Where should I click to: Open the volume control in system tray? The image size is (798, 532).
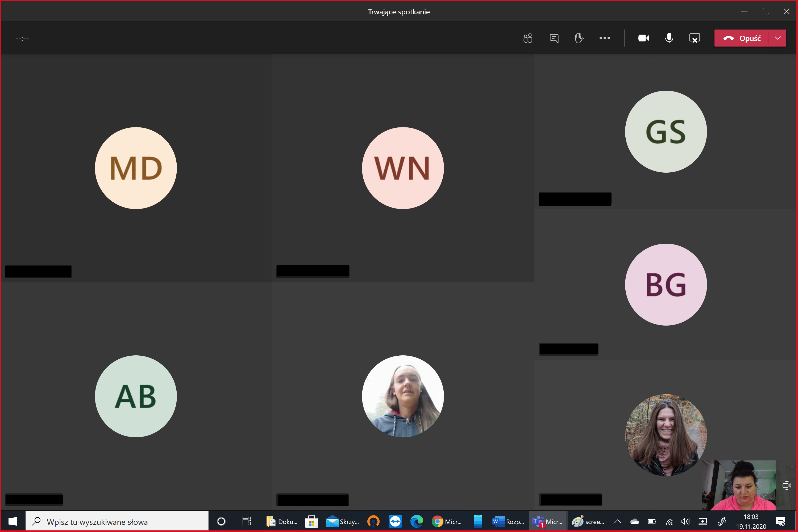click(x=685, y=521)
